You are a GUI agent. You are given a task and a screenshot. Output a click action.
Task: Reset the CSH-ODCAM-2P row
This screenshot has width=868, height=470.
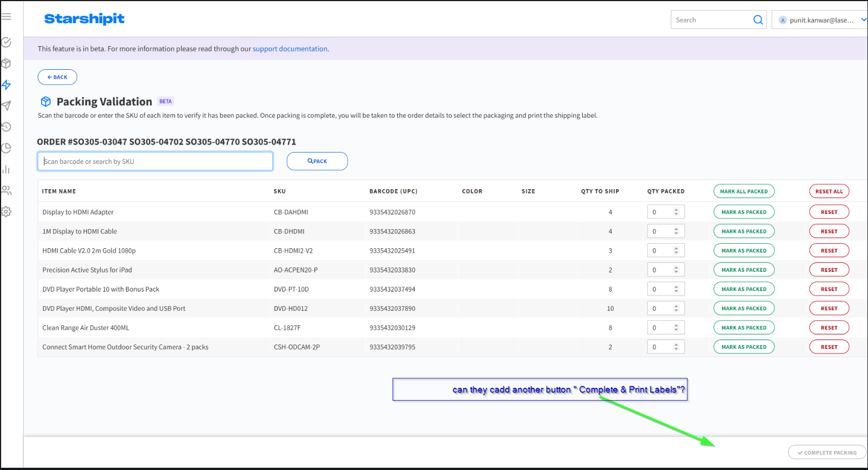click(x=829, y=347)
